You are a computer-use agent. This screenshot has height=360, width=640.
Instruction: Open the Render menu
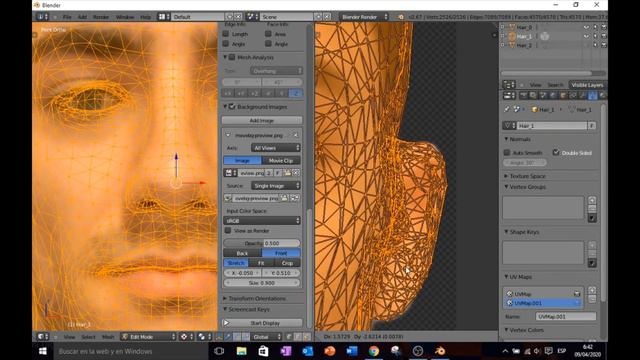point(101,17)
